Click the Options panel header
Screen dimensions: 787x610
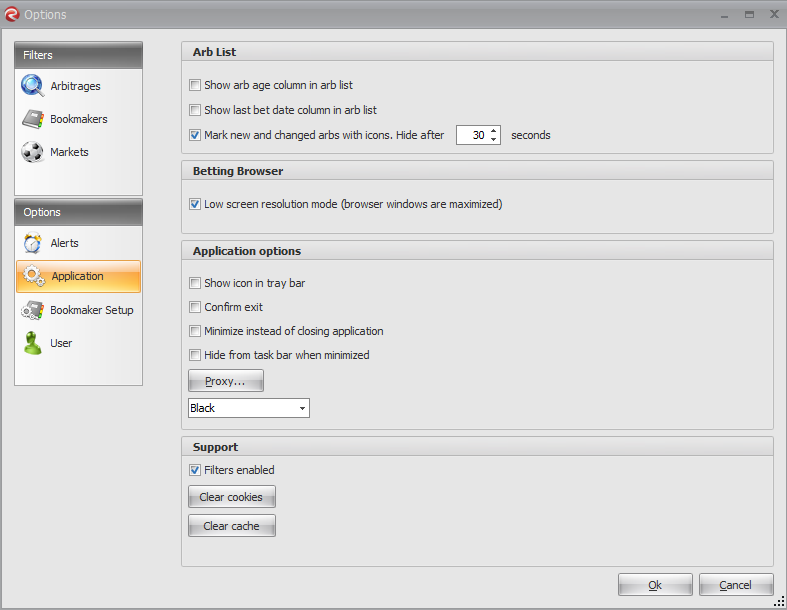click(78, 212)
